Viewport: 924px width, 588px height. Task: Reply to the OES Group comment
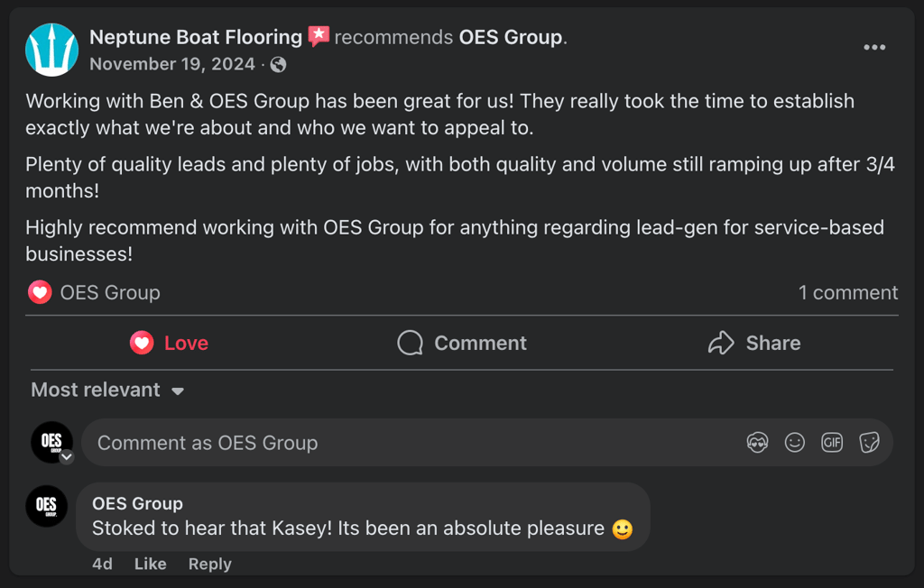[209, 564]
